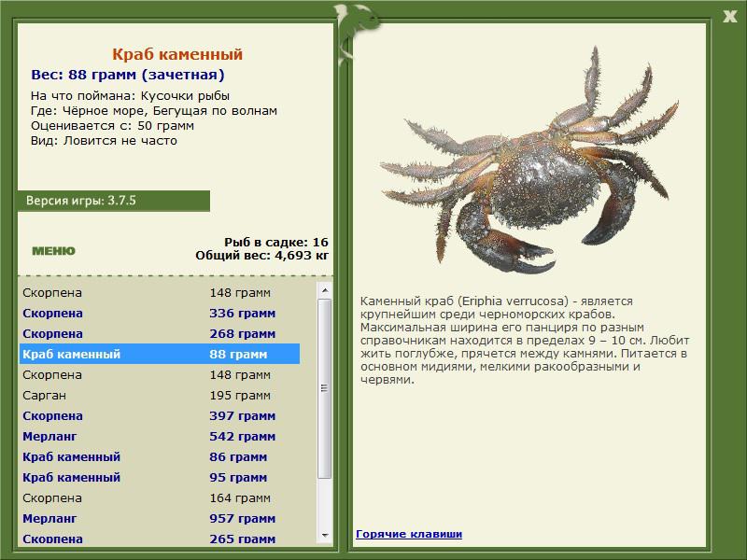Click the Краб каменный title heading

click(x=177, y=54)
